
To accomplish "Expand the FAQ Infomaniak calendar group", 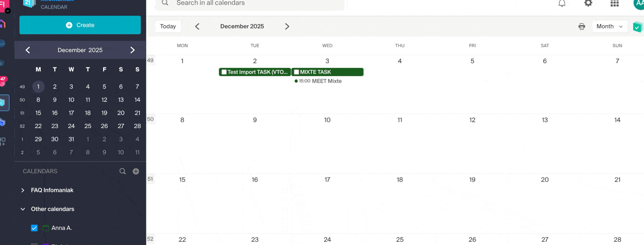I will 23,190.
